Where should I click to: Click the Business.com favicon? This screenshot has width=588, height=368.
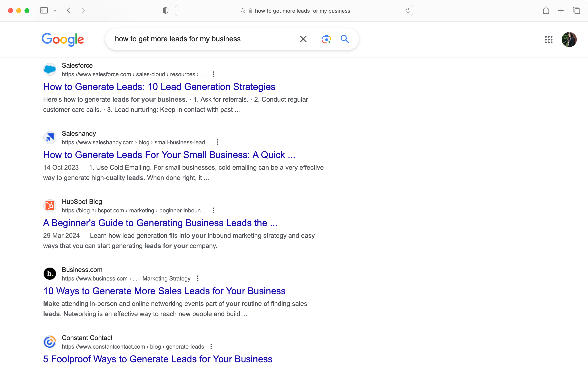[50, 274]
